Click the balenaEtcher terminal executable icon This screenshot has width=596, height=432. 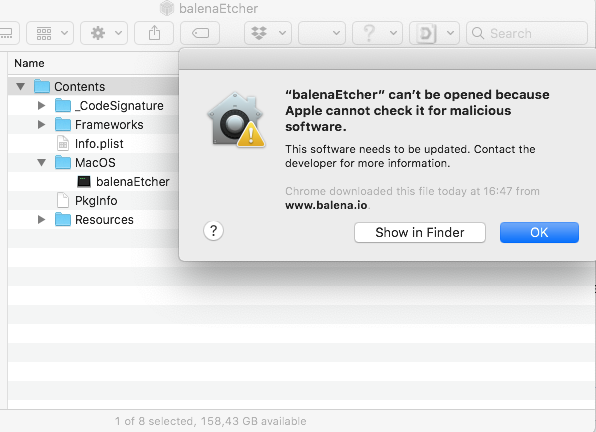pyautogui.click(x=84, y=182)
